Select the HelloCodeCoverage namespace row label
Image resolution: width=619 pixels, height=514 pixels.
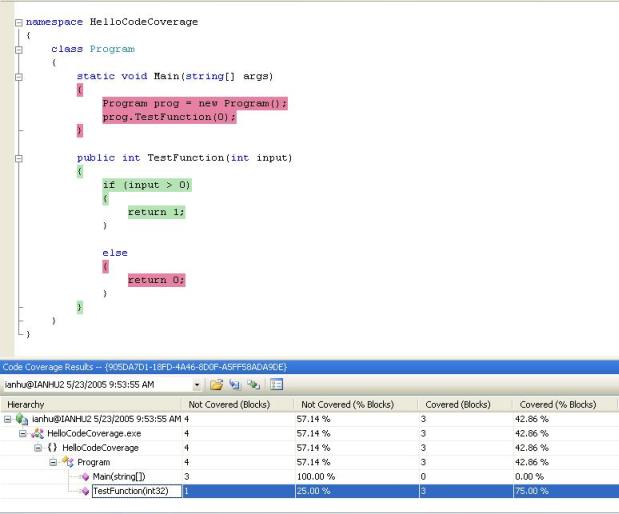(100, 448)
